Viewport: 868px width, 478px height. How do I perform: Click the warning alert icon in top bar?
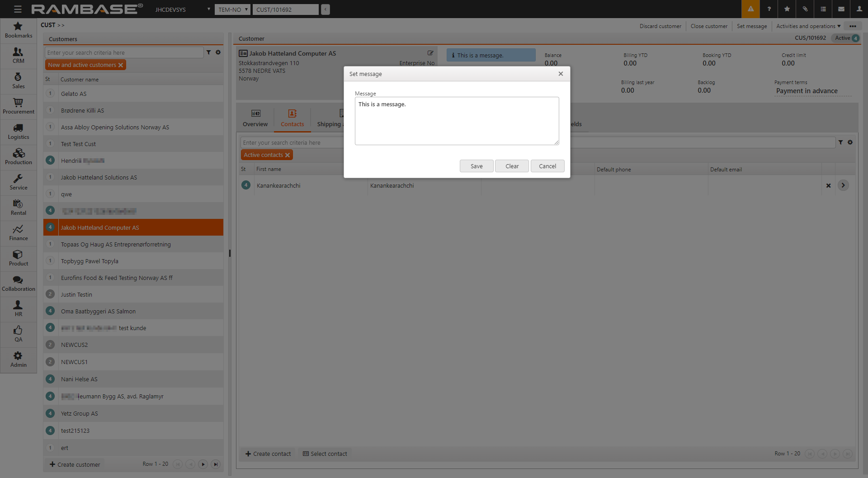point(750,9)
